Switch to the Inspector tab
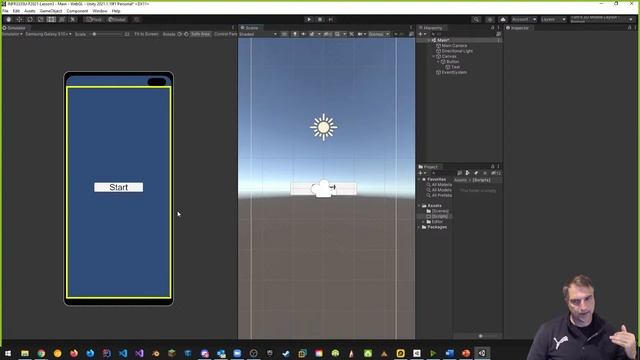640x360 pixels. (x=518, y=28)
